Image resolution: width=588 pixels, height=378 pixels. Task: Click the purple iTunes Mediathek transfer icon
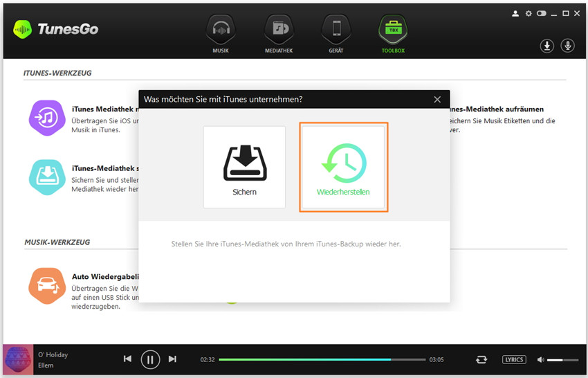coord(47,118)
